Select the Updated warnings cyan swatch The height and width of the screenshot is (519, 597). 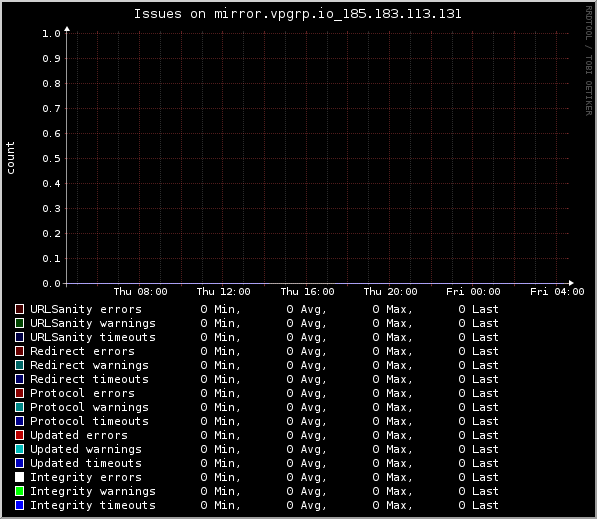pos(19,449)
